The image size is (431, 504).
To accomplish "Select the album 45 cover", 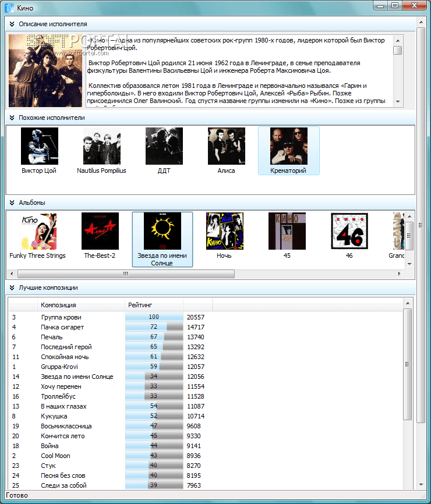I will click(x=287, y=231).
